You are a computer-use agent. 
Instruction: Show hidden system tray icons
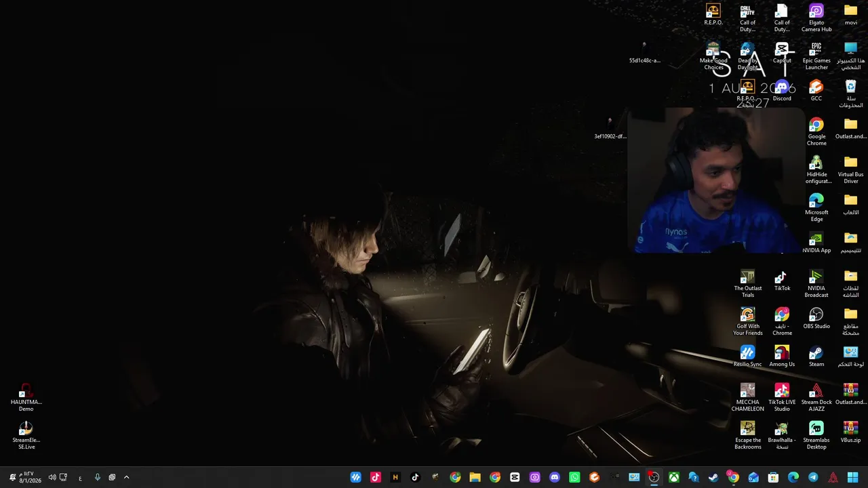point(126,477)
